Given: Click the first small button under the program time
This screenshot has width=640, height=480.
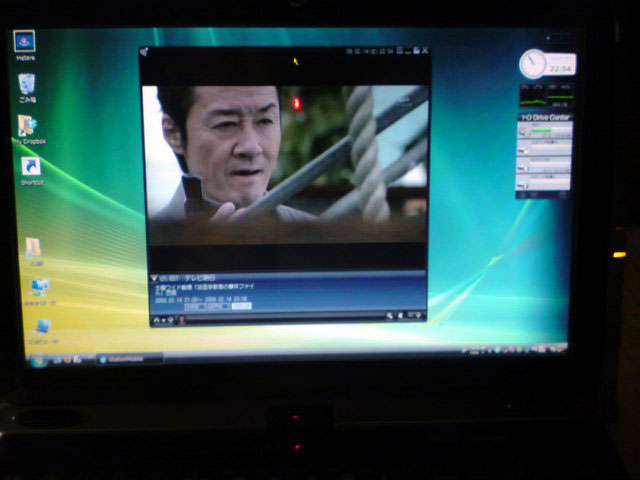Looking at the screenshot, I should coord(195,307).
